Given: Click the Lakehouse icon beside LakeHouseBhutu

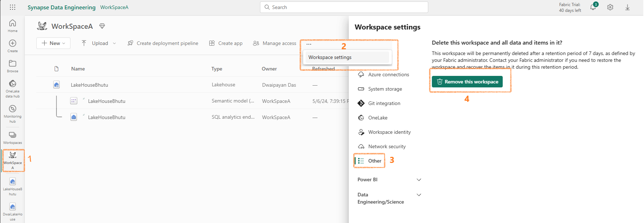Looking at the screenshot, I should [x=56, y=85].
